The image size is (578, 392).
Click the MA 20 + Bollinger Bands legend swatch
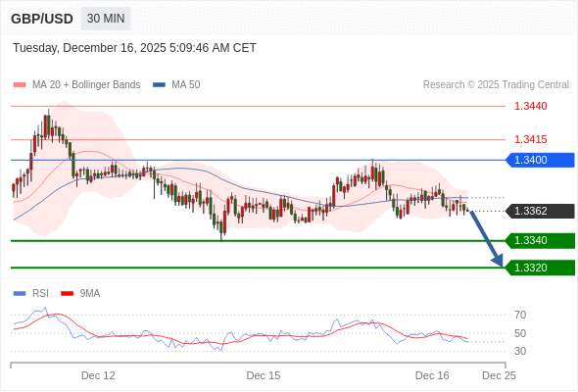pyautogui.click(x=20, y=85)
